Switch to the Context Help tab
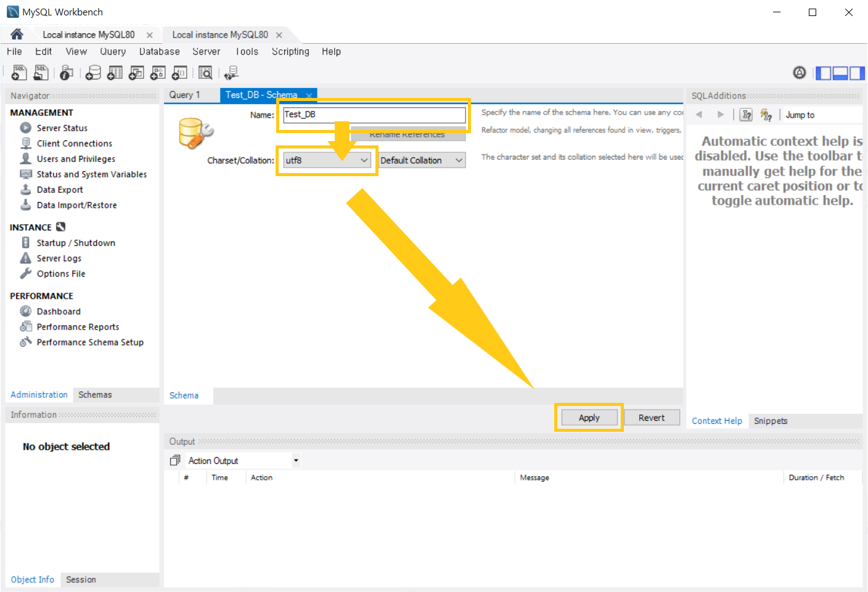The width and height of the screenshot is (868, 592). (717, 421)
